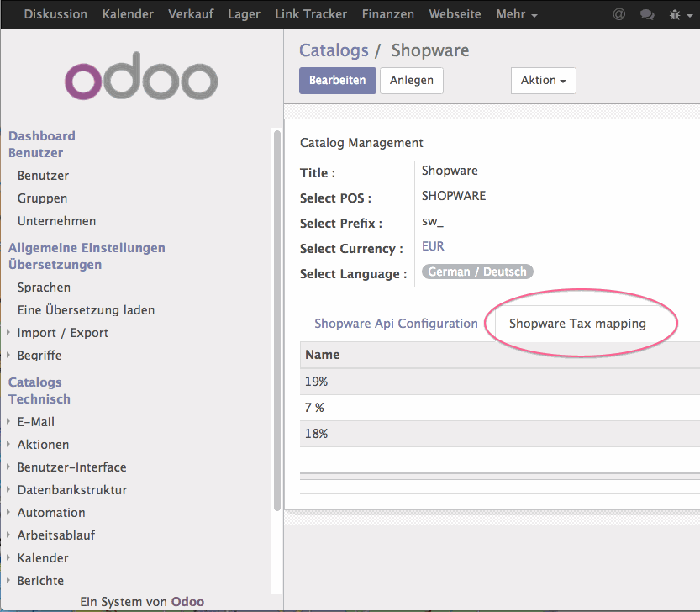Click the Shopware title value
Image resolution: width=700 pixels, height=612 pixels.
450,171
